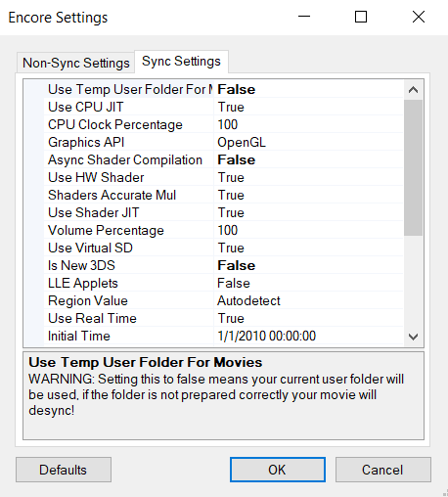The height and width of the screenshot is (497, 448).
Task: Click the True value of Use Virtual SD
Action: tap(231, 248)
